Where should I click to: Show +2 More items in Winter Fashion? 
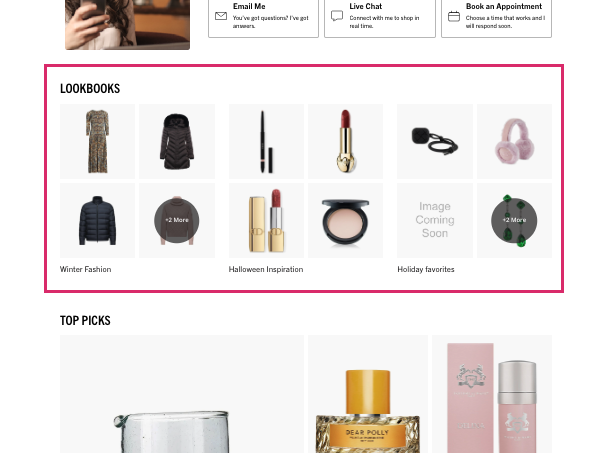coord(177,220)
